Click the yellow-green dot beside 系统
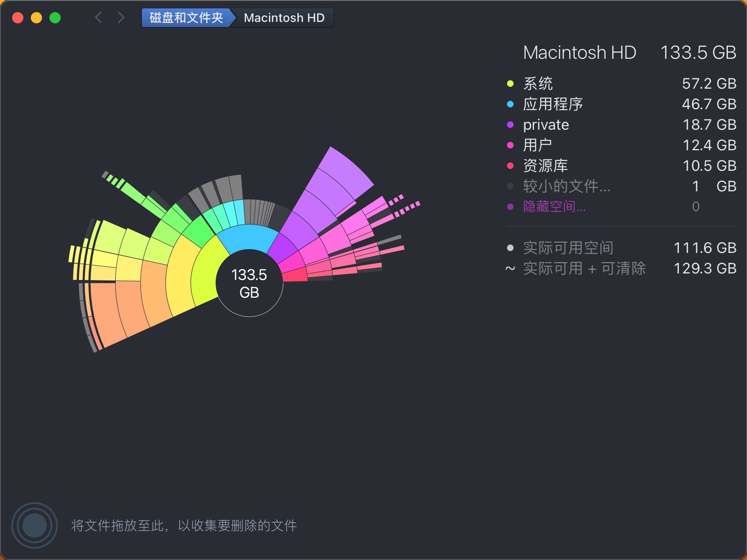747x560 pixels. tap(510, 84)
